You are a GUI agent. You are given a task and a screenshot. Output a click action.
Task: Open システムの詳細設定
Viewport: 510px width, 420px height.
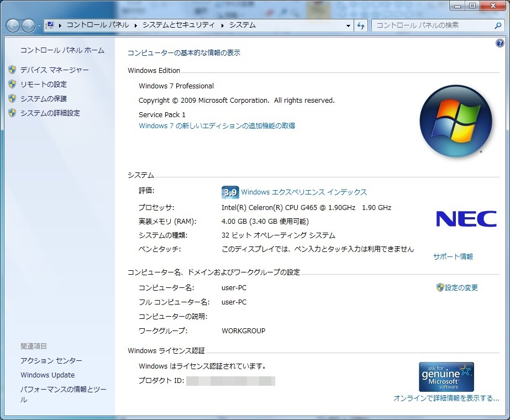coord(50,113)
